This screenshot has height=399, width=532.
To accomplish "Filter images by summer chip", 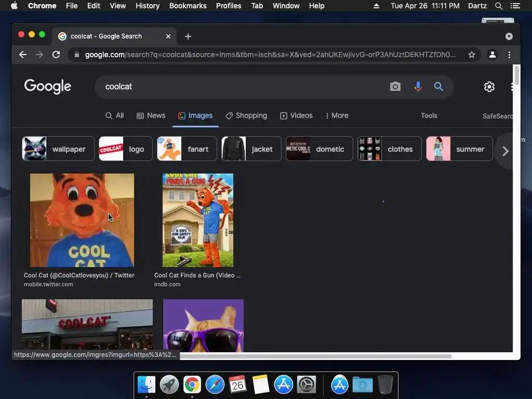I will pyautogui.click(x=459, y=149).
